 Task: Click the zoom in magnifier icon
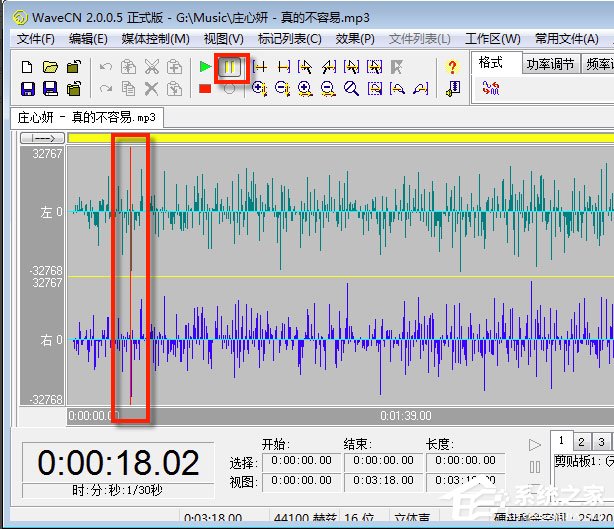point(304,89)
